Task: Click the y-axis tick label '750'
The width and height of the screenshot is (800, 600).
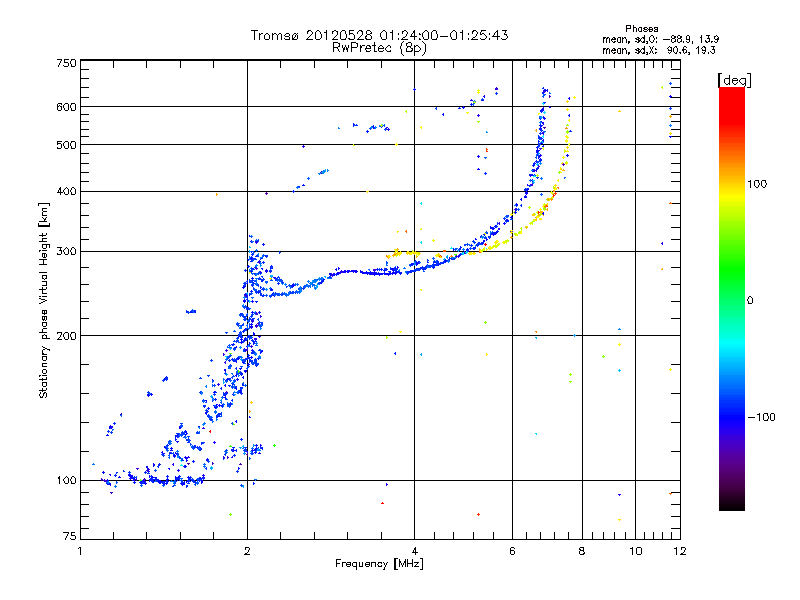Action: pyautogui.click(x=66, y=63)
